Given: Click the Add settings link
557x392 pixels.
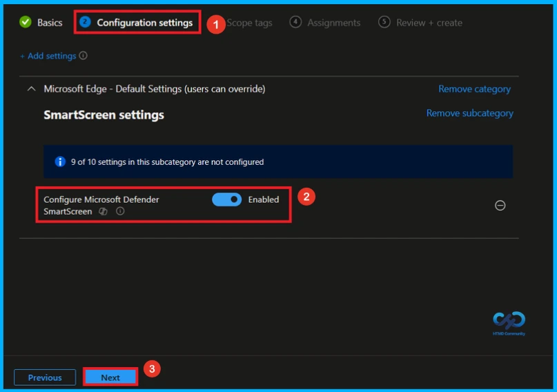Looking at the screenshot, I should [48, 56].
